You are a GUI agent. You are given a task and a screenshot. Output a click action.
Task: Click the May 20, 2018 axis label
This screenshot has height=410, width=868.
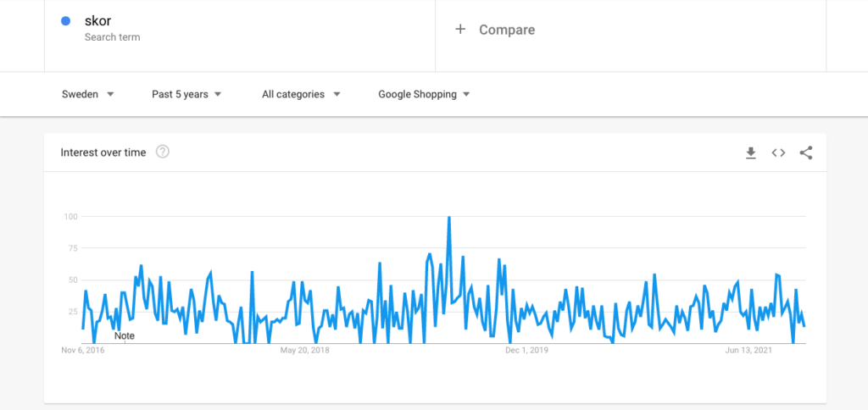304,350
